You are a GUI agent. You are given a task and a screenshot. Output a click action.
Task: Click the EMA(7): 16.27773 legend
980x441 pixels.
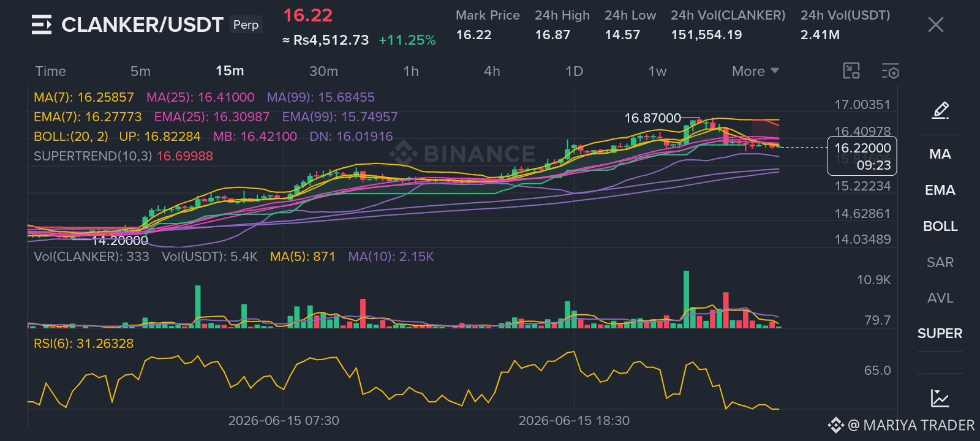click(x=88, y=117)
